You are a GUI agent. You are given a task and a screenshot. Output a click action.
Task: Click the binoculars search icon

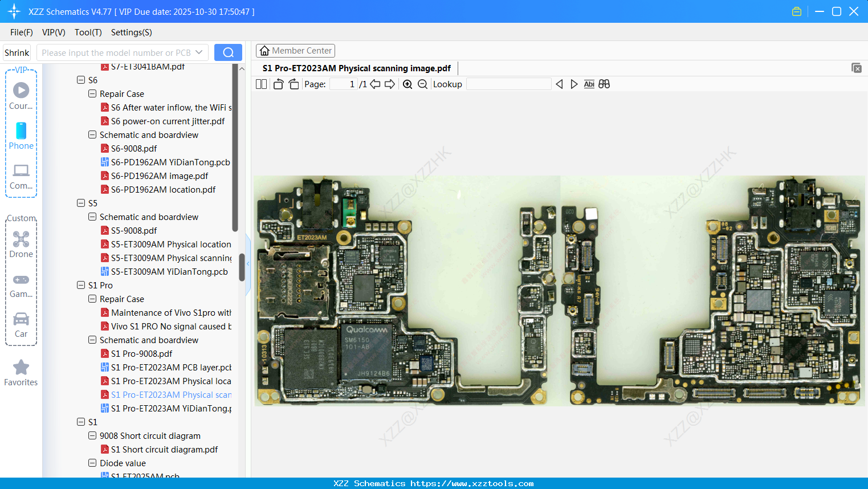click(604, 84)
